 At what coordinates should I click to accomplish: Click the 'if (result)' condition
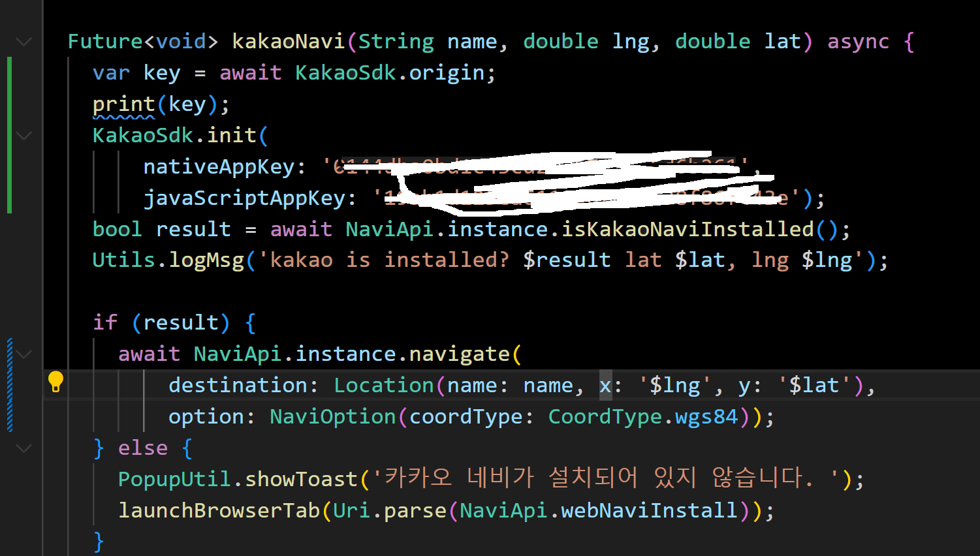point(161,322)
